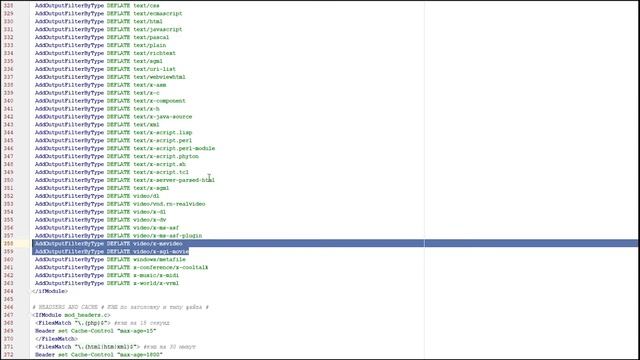Click the 'text/uri-list' filter line

[105, 69]
